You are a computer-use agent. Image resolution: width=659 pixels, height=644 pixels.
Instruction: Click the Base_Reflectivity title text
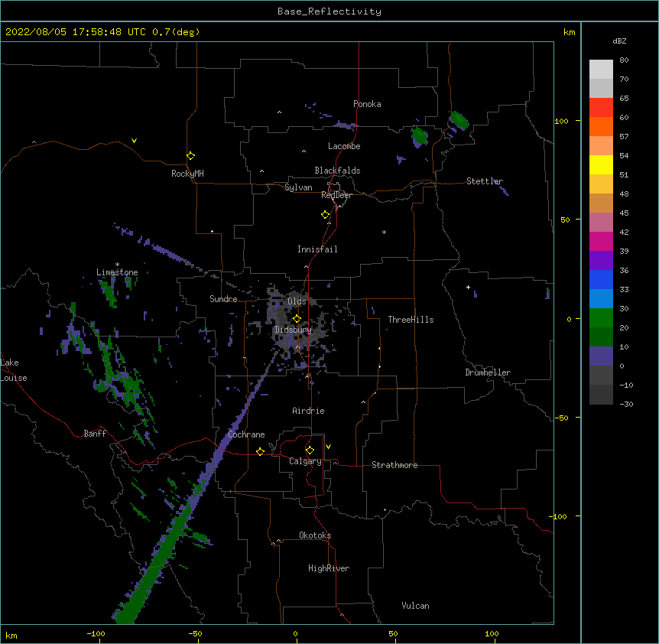329,11
